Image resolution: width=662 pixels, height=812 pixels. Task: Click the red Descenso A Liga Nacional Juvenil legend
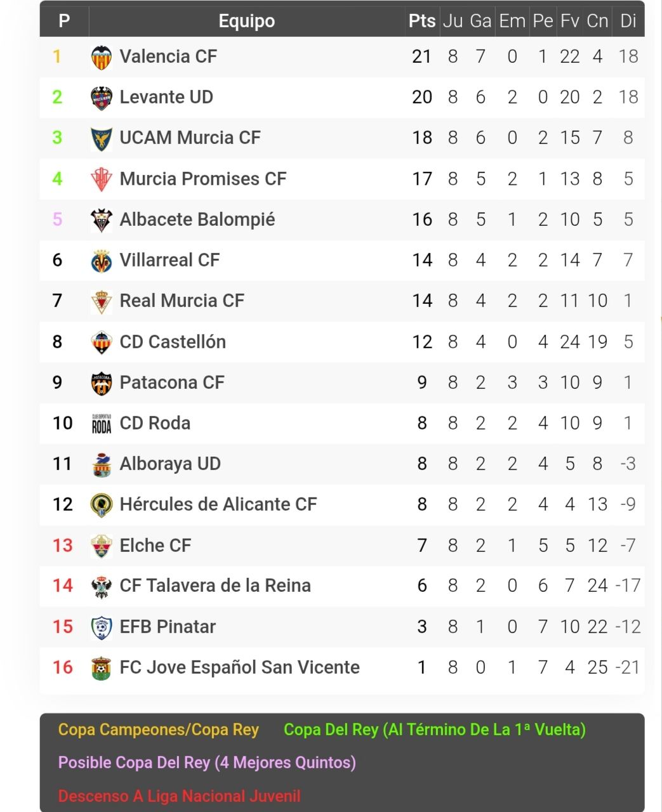[x=180, y=796]
